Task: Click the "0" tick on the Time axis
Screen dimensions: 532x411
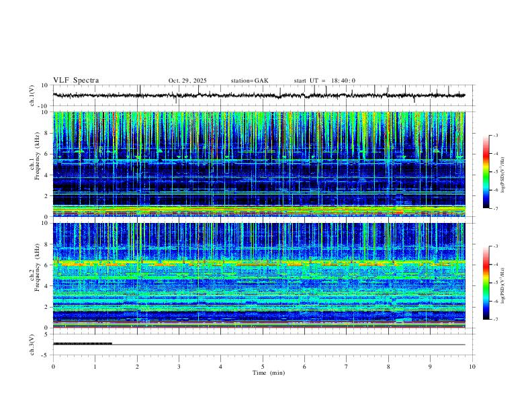Action: point(53,367)
